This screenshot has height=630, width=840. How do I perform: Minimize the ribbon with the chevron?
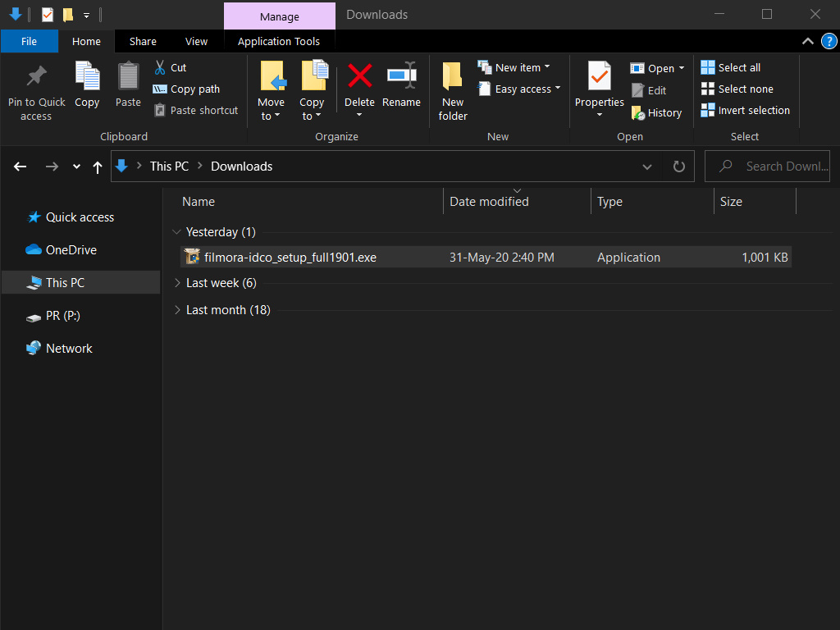point(807,41)
